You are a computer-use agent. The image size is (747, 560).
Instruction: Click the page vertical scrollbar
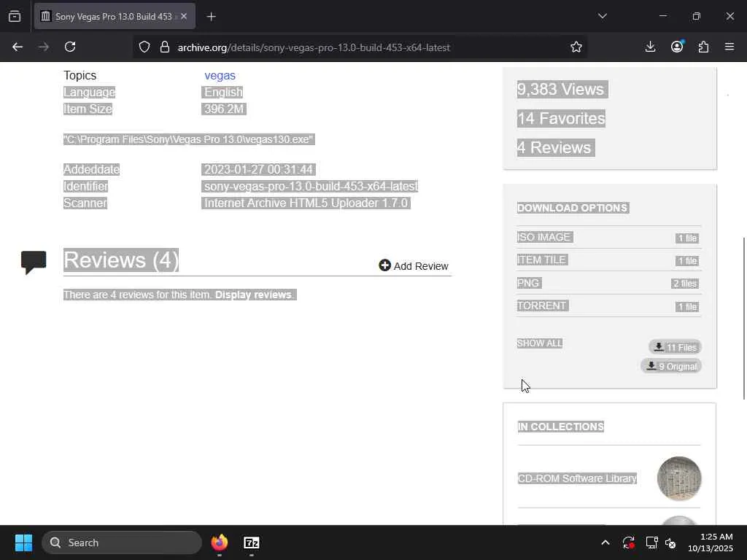[x=744, y=318]
